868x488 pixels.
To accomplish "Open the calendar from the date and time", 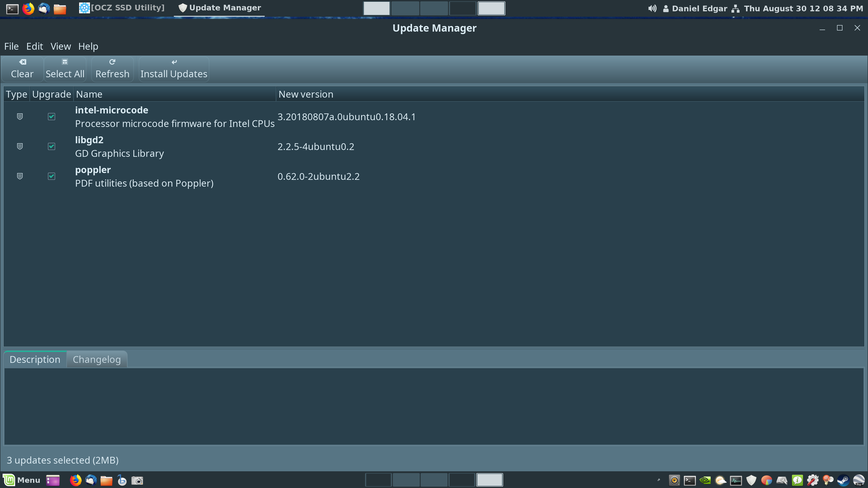I will click(x=803, y=8).
